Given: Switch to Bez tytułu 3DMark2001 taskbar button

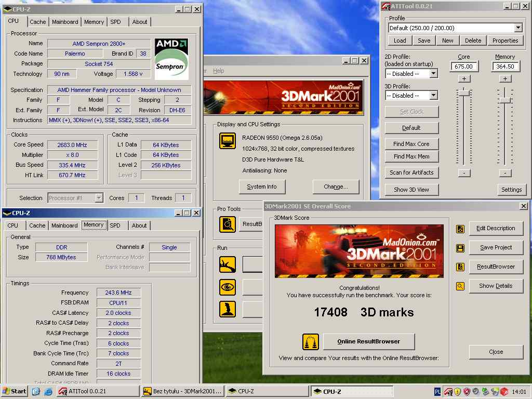Looking at the screenshot, I should (x=183, y=391).
